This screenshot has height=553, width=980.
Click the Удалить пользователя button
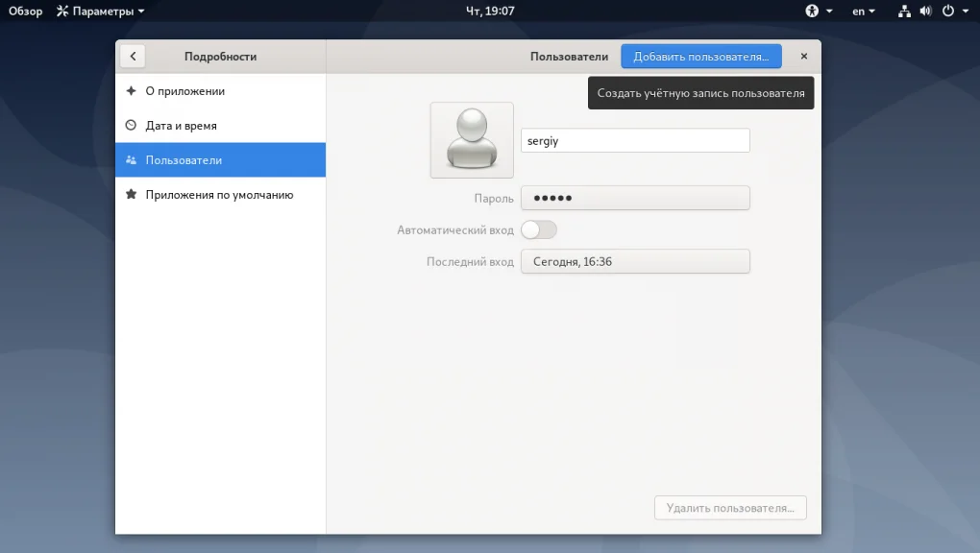(730, 508)
